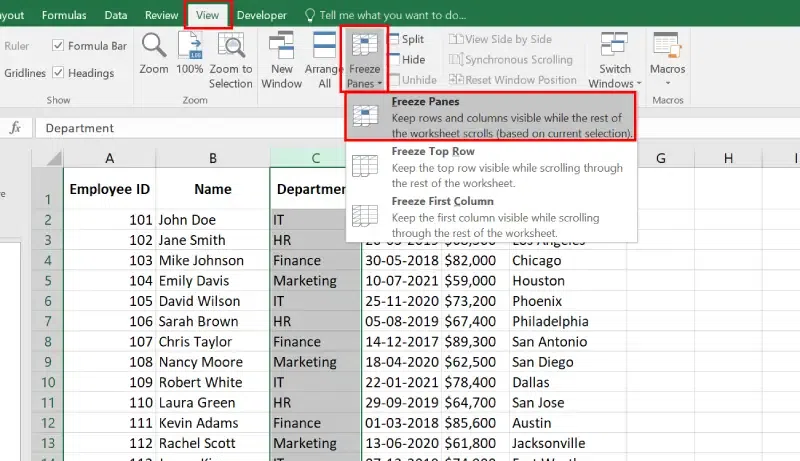Click the Philadelphia city cell
Screen dimensions: 800x461
point(568,321)
